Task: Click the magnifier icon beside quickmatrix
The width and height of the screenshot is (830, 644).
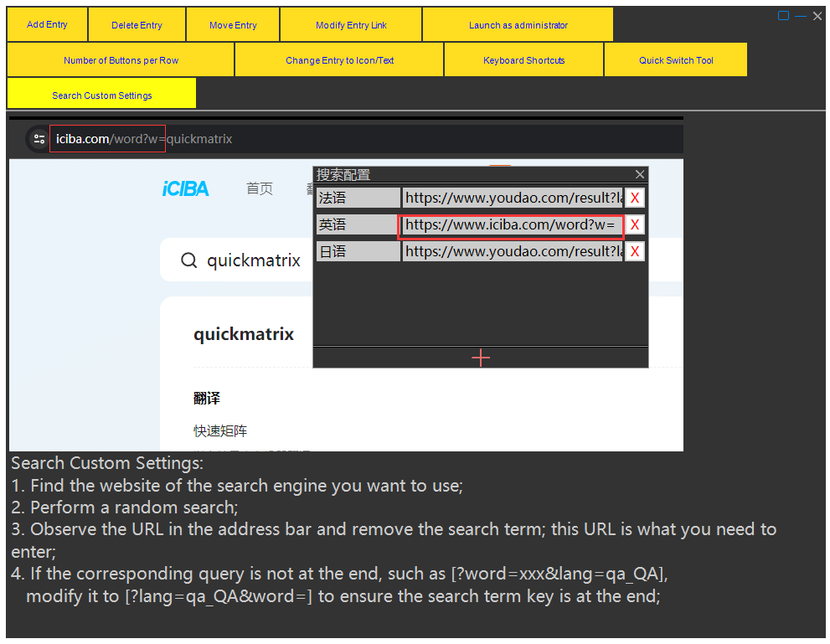Action: [x=188, y=260]
